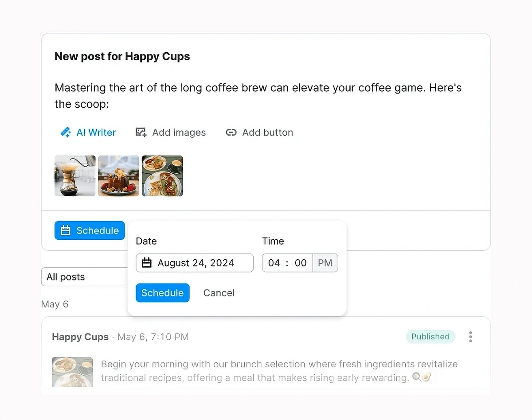Viewport: 532px width, 420px height.
Task: Open the All posts filter dropdown
Action: click(85, 277)
